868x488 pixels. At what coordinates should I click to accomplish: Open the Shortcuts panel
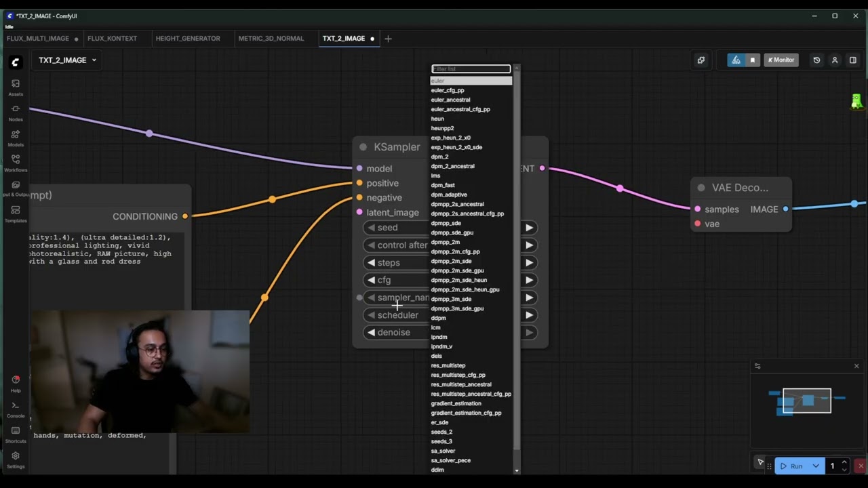tap(15, 434)
